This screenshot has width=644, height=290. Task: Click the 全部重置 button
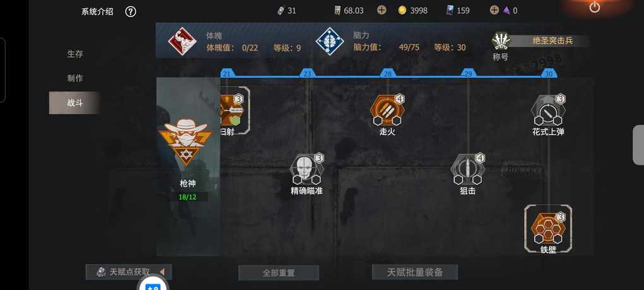[279, 273]
